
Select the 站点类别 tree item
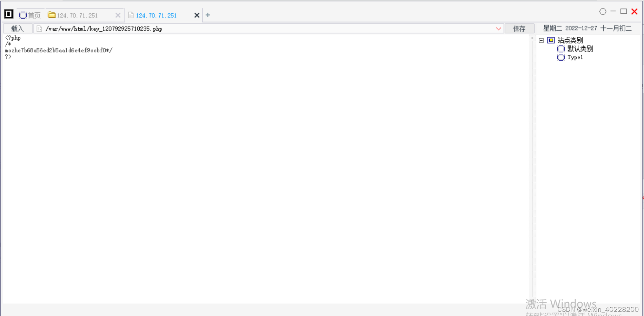coord(570,40)
